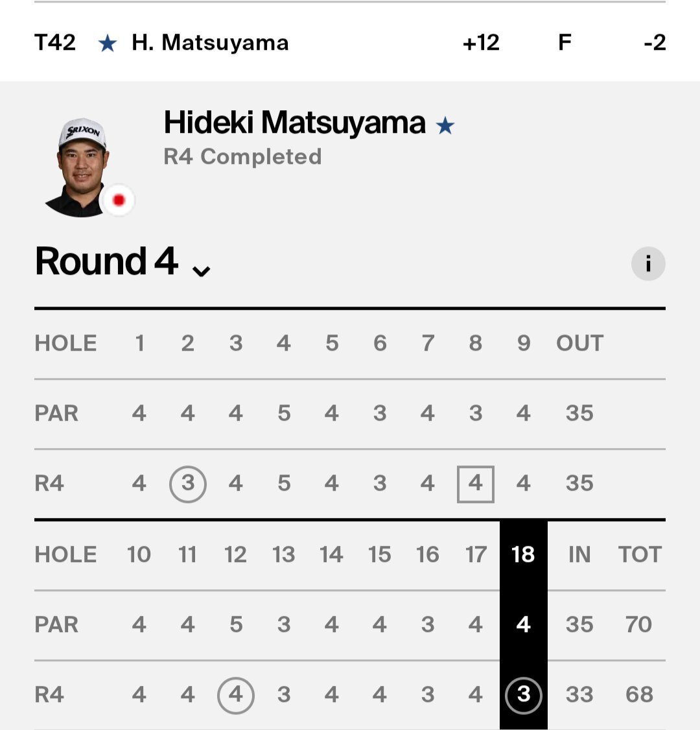700x730 pixels.
Task: Tap the 68 total score cell
Action: (639, 694)
